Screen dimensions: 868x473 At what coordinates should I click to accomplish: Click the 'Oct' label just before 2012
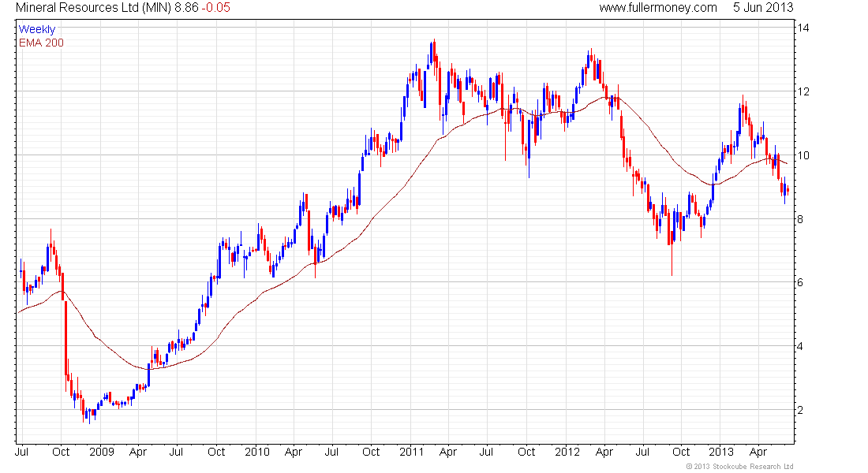pos(526,452)
